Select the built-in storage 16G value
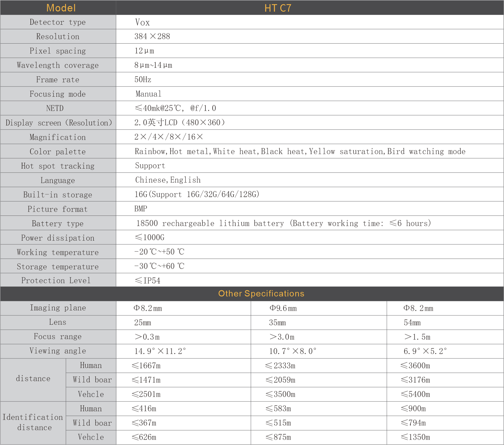This screenshot has width=504, height=445. point(197,195)
